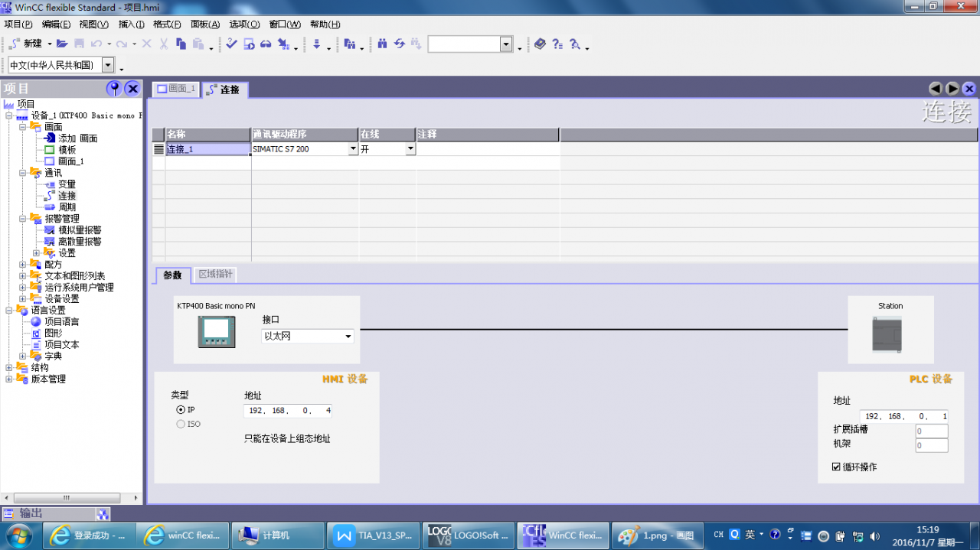
Task: Open 插入(I) menu
Action: tap(131, 24)
